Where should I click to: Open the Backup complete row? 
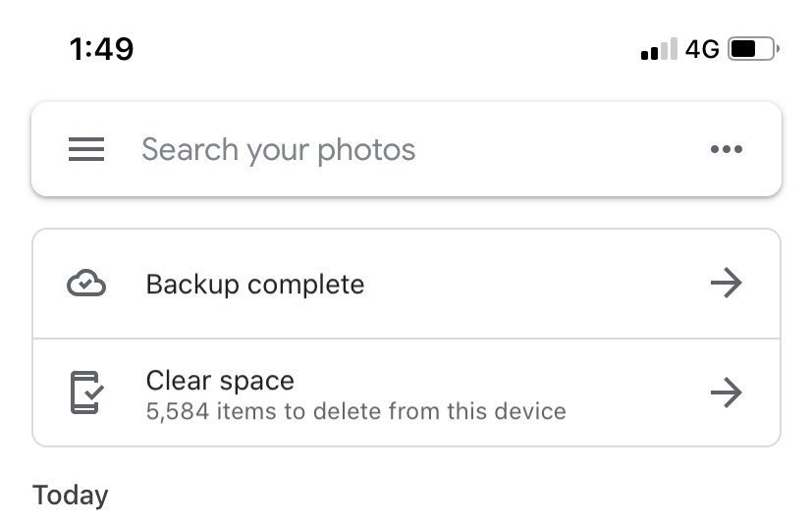click(x=406, y=284)
